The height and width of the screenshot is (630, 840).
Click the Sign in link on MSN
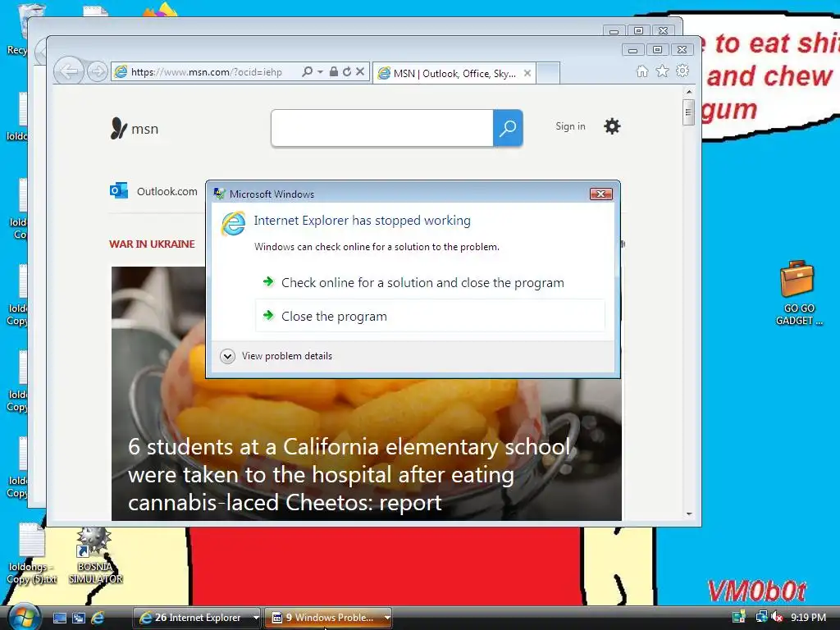570,126
